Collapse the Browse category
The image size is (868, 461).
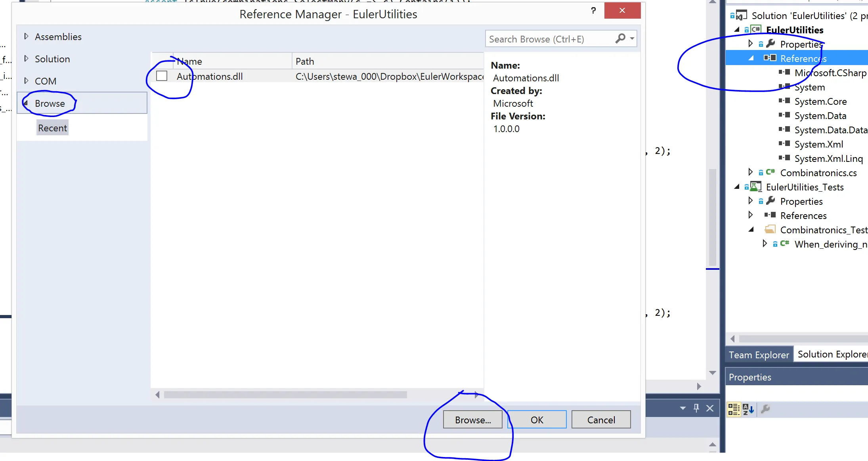coord(26,103)
